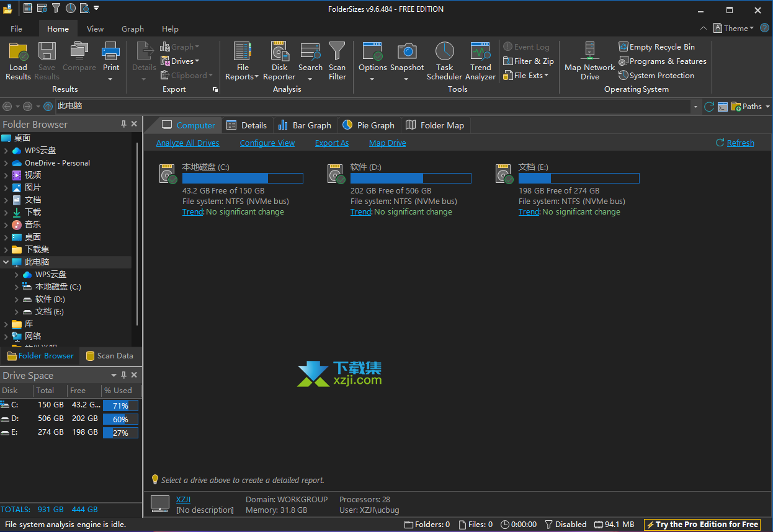Collapse the 此电脑 tree node
Screen dimensions: 773x532
pyautogui.click(x=6, y=262)
